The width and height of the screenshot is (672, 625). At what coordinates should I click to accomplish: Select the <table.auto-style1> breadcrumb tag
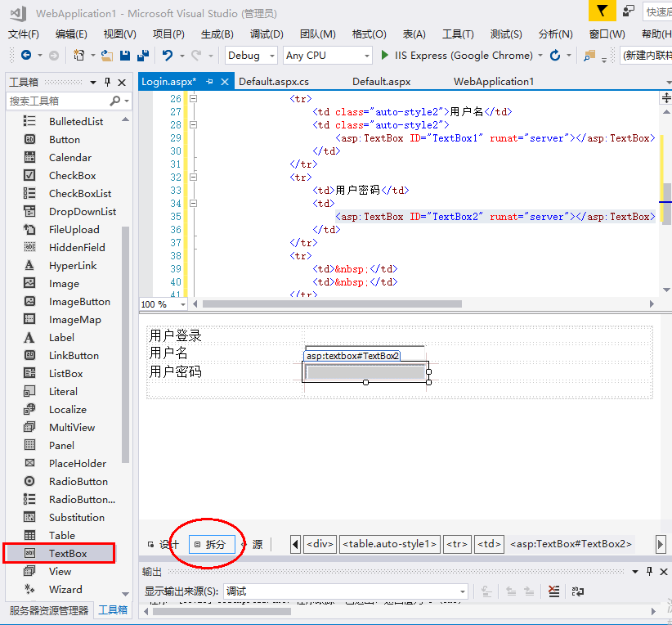pyautogui.click(x=390, y=544)
